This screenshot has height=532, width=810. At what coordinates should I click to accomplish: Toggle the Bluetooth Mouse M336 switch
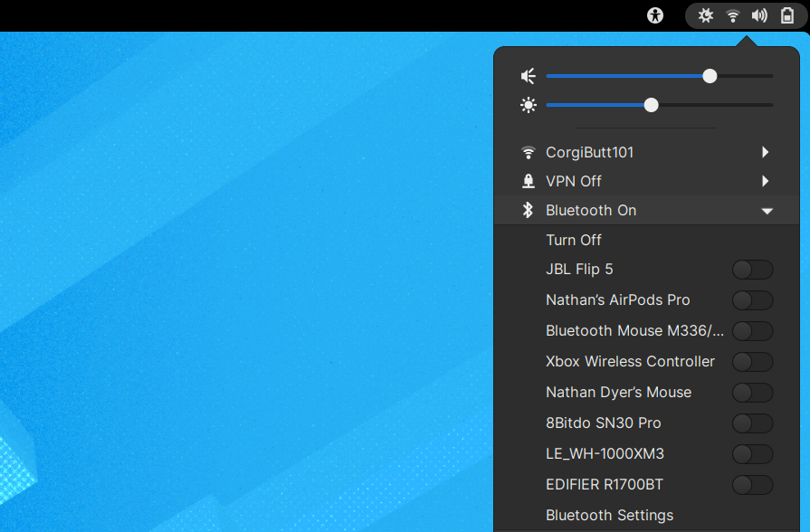click(753, 331)
